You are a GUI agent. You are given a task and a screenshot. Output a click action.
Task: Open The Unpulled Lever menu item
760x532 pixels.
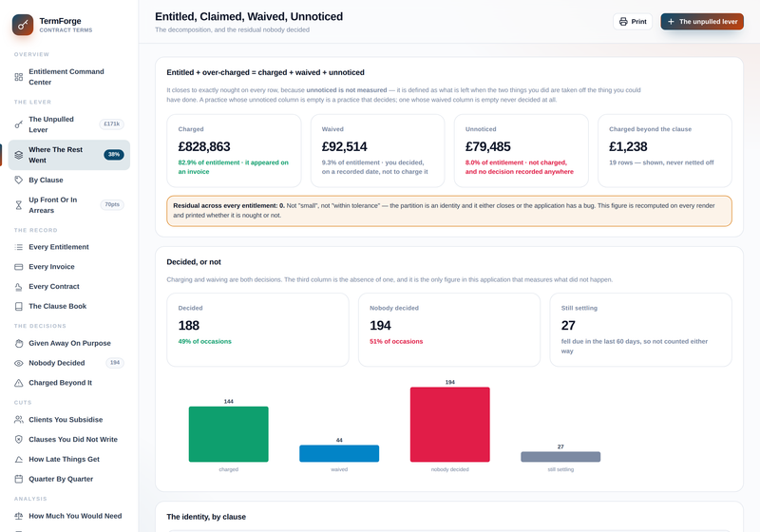click(x=68, y=124)
